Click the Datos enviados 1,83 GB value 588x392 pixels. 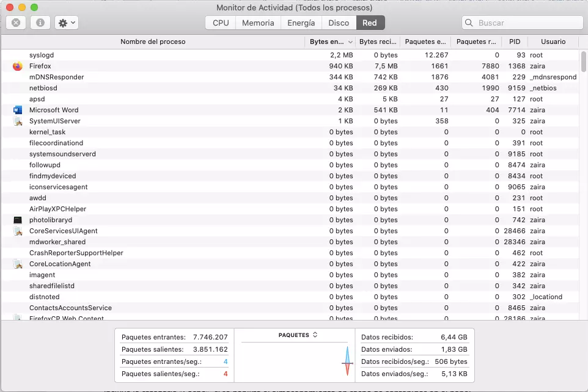pos(454,349)
